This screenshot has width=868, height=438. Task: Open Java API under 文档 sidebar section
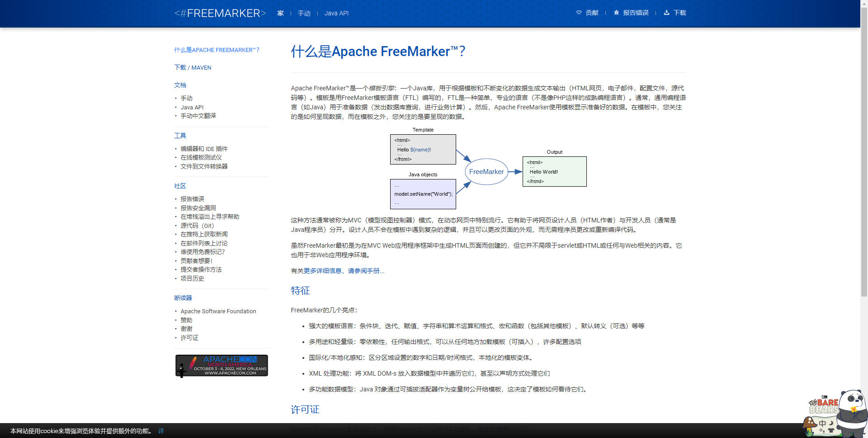coord(192,107)
